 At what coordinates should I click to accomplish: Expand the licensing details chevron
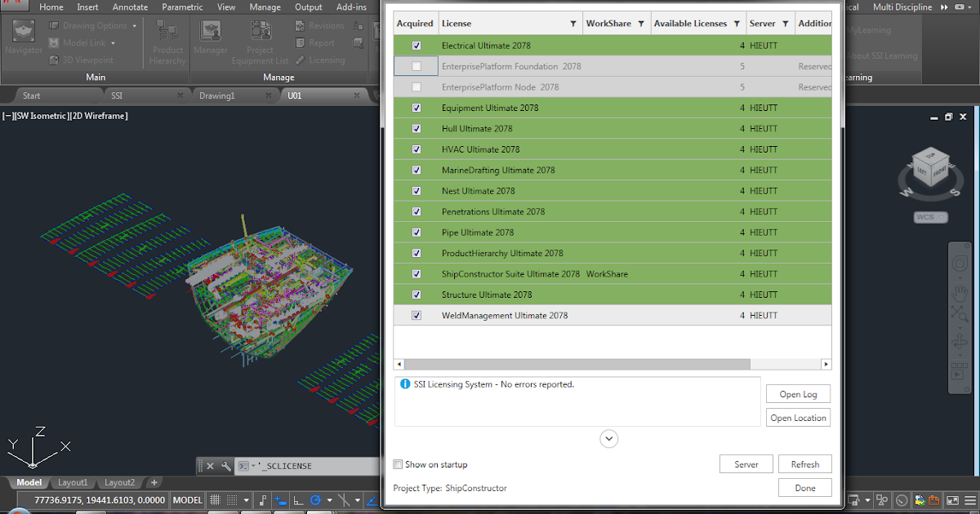(x=608, y=438)
